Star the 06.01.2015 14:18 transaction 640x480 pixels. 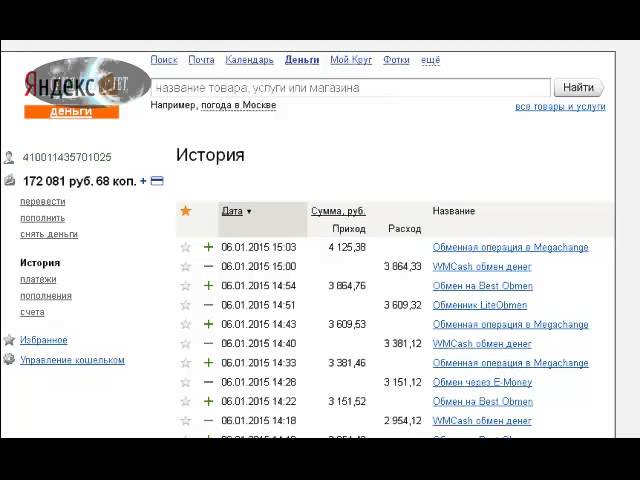click(186, 421)
